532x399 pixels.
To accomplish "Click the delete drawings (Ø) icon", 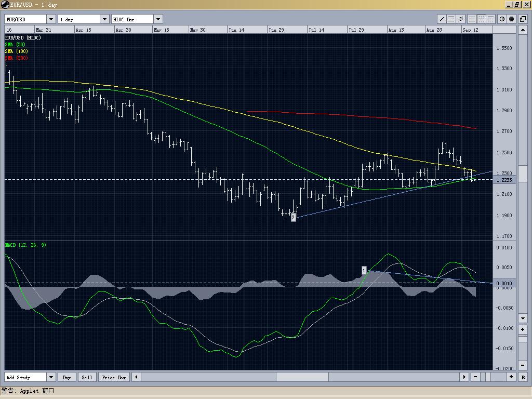I will (x=460, y=19).
